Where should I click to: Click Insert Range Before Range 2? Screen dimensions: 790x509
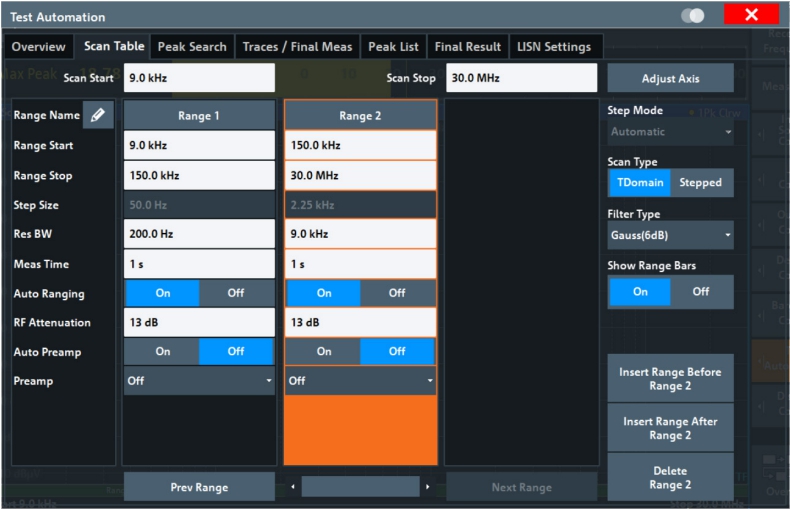(670, 379)
